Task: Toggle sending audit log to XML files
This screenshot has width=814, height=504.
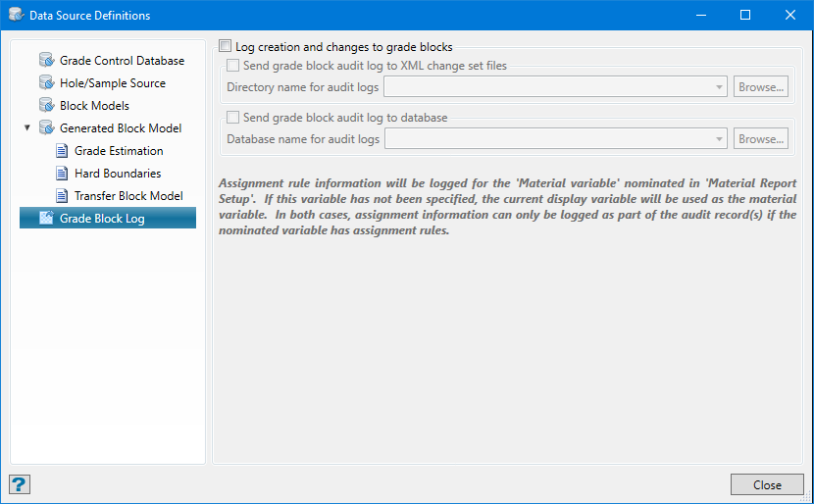Action: click(x=233, y=66)
